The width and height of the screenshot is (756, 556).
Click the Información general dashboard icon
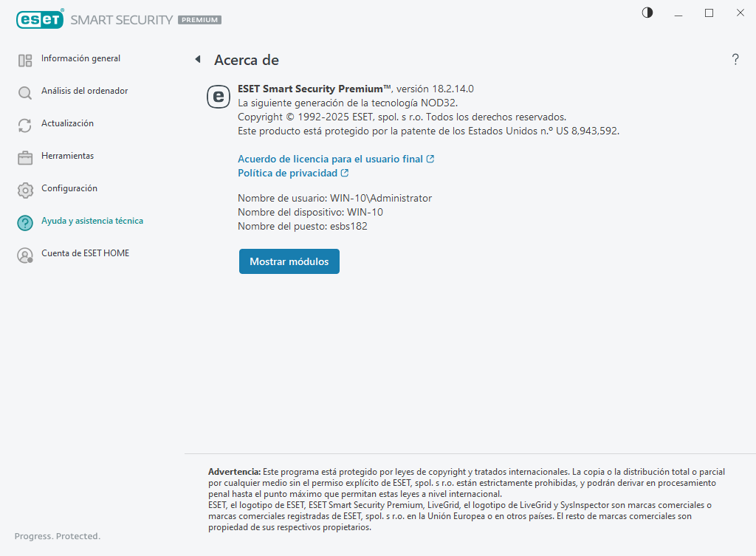coord(25,61)
